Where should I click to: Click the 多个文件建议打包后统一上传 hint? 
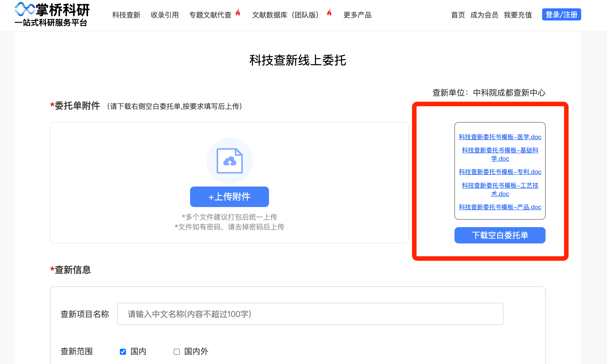(x=230, y=217)
